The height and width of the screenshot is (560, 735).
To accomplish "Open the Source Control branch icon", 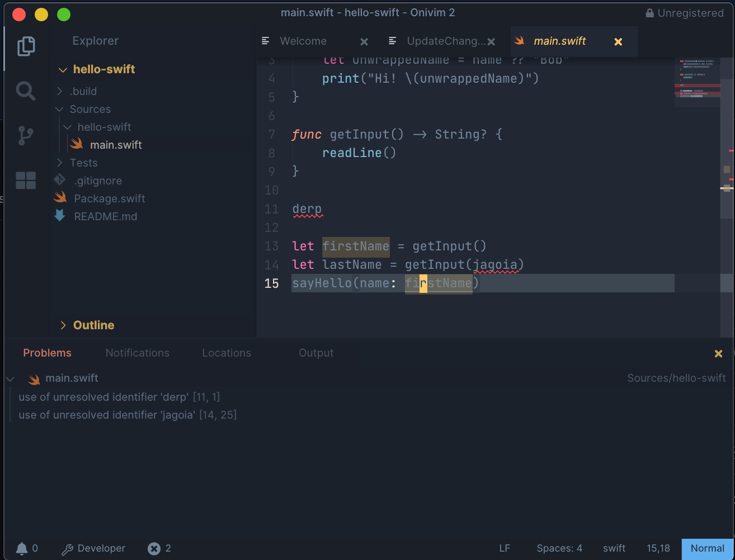I will 26,135.
